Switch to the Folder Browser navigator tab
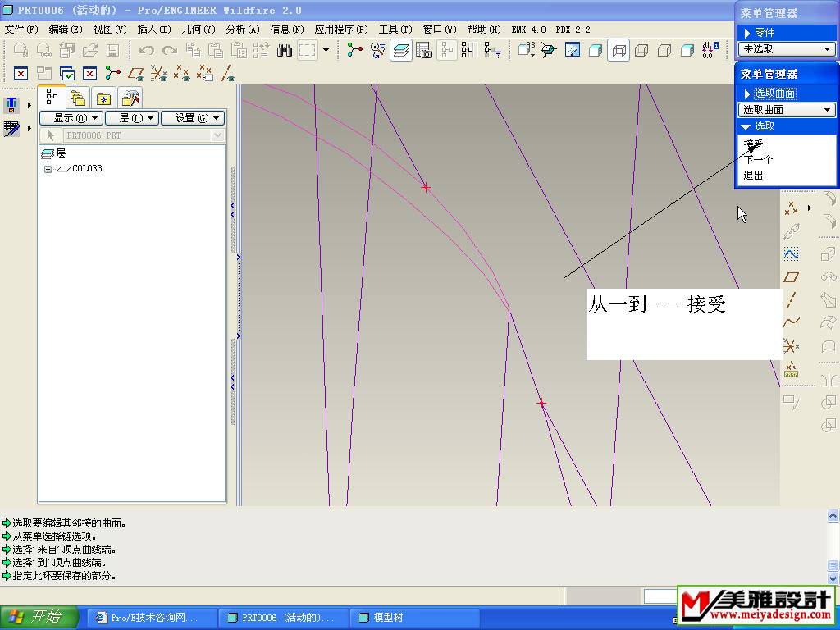The image size is (840, 630). [78, 98]
